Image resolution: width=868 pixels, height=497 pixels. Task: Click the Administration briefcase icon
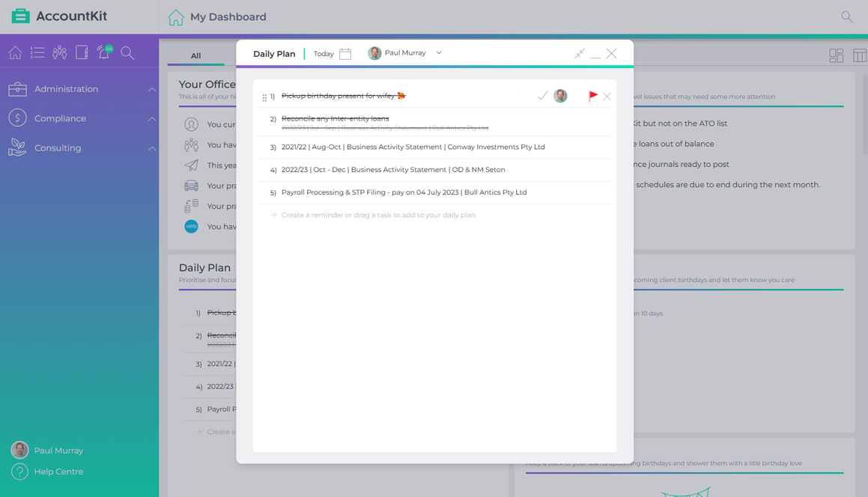click(x=18, y=89)
